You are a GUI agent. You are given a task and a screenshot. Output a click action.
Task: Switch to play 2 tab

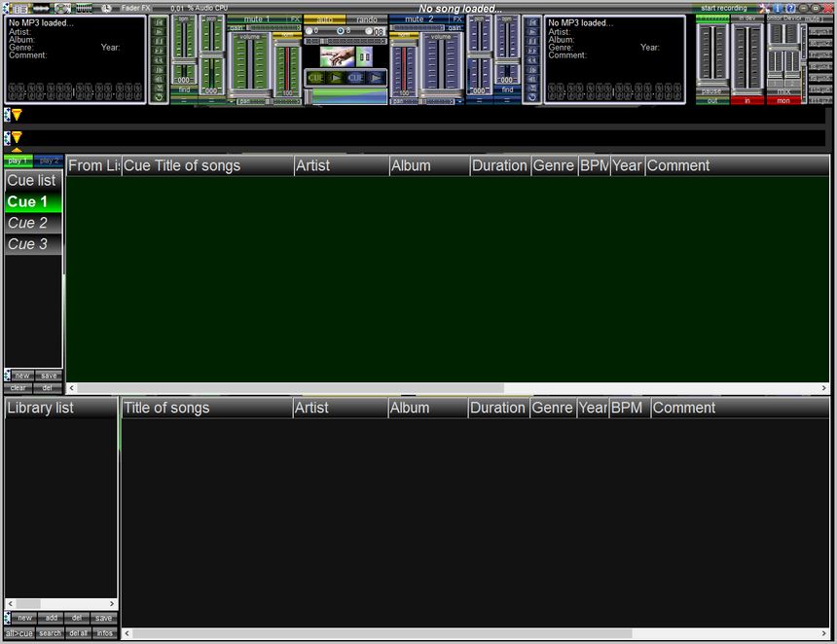49,161
